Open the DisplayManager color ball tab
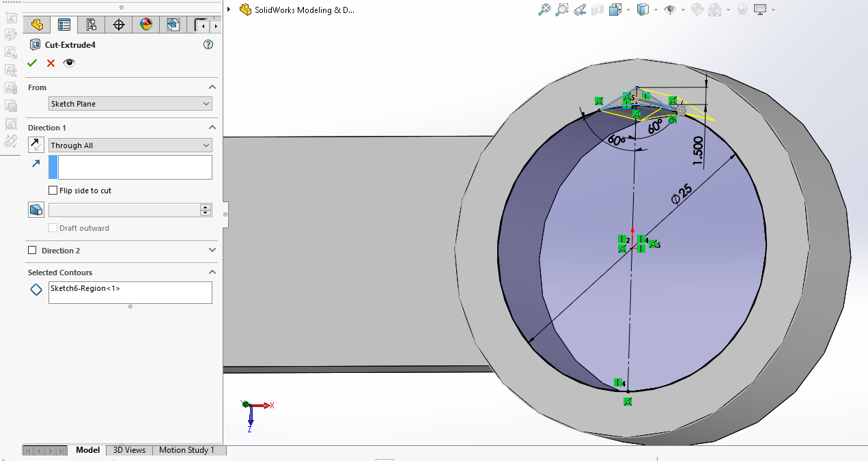This screenshot has height=461, width=868. click(145, 25)
